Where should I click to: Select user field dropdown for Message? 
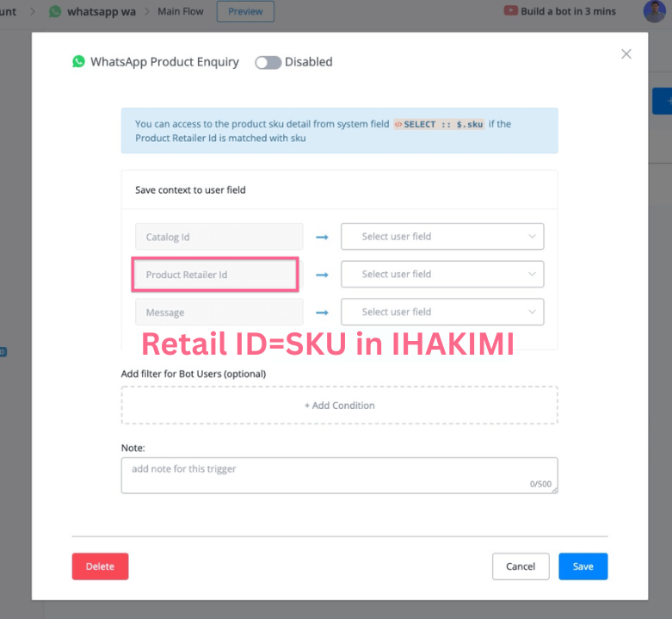[442, 313]
